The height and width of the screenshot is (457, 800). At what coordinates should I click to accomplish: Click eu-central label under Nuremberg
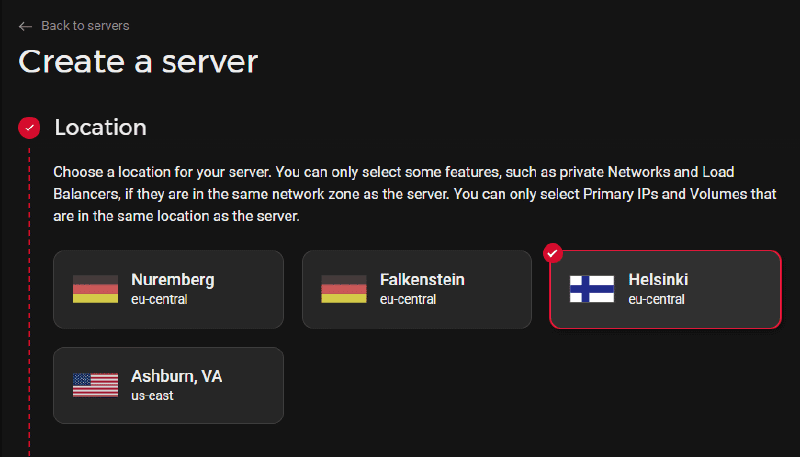pos(159,299)
